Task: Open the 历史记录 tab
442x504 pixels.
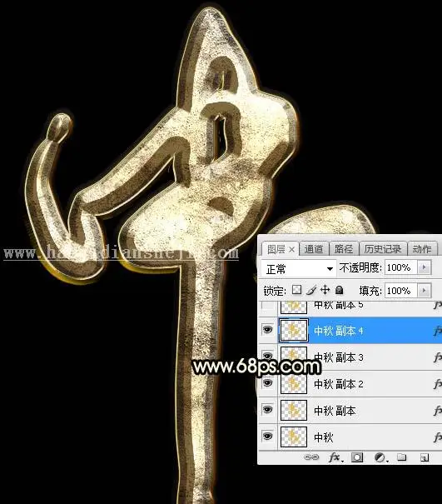Action: [x=383, y=249]
